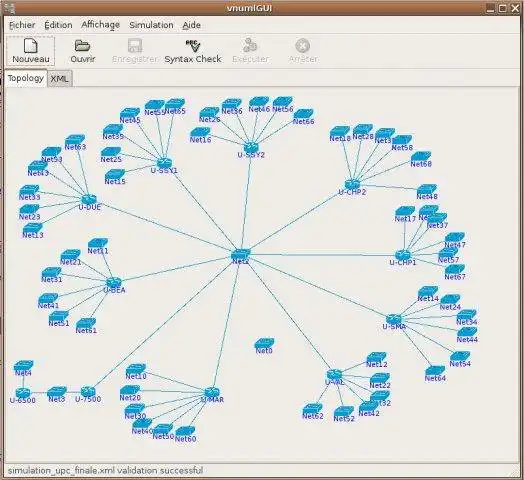Open the window menu icon in title bar

(9, 7)
